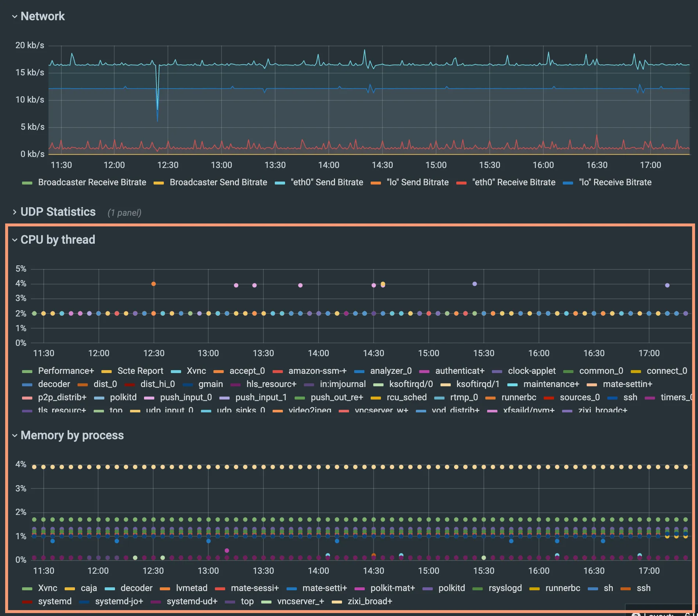Screen dimensions: 698x616
Task: Select top series in Memory legend
Action: [x=247, y=601]
